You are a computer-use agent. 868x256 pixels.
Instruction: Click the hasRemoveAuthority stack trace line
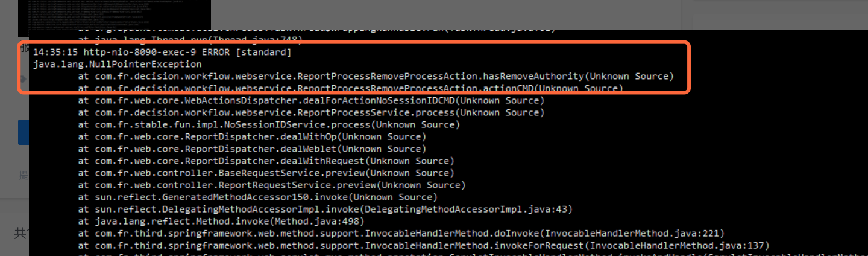[376, 76]
